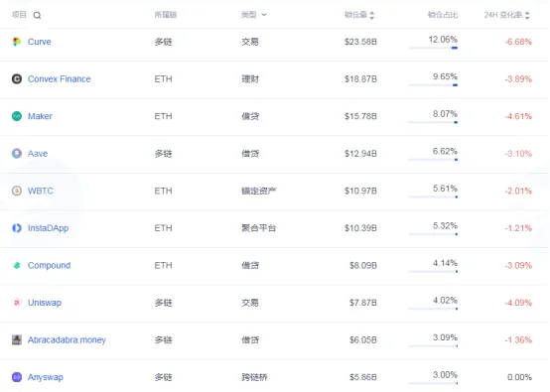This screenshot has height=392, width=550.
Task: Click the Abracadabra.money thumbnail image
Action: coord(17,339)
